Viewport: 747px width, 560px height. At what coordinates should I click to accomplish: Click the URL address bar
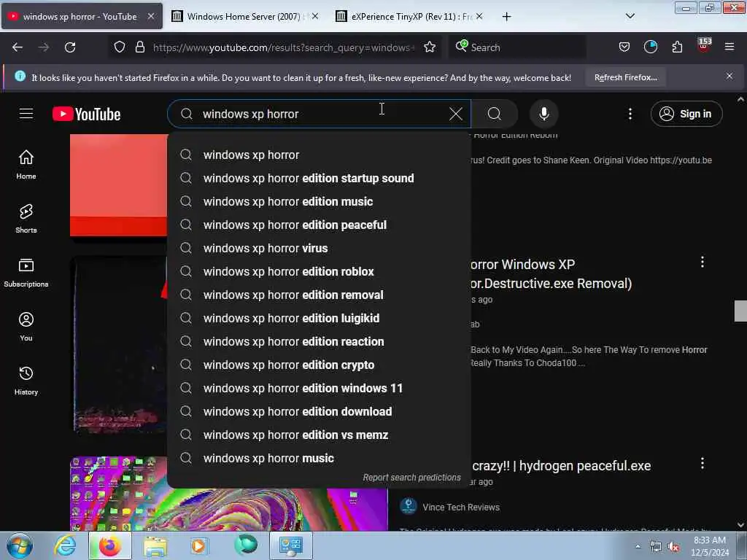coord(284,47)
